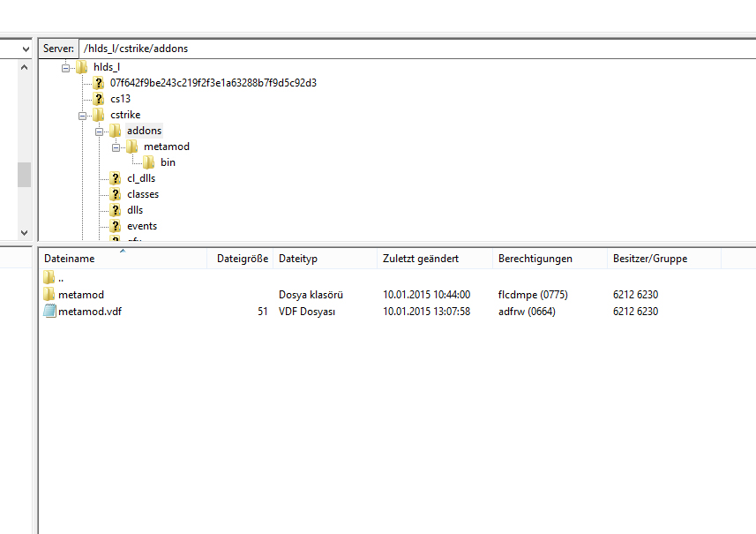Screen dimensions: 756x534
Task: Collapse the hlds_l tree node
Action: (x=66, y=67)
